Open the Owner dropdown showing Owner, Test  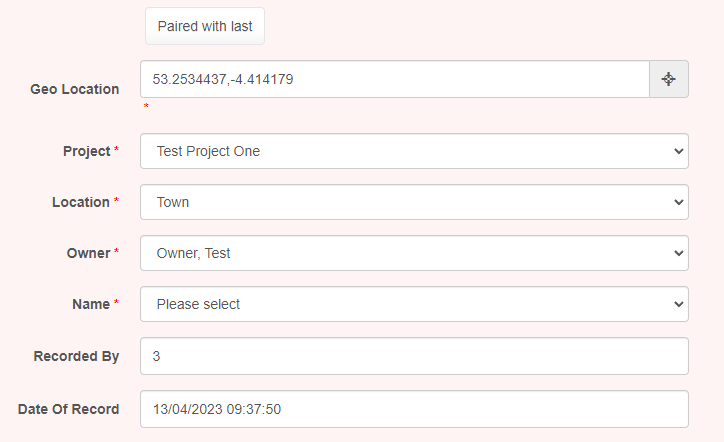pyautogui.click(x=414, y=253)
